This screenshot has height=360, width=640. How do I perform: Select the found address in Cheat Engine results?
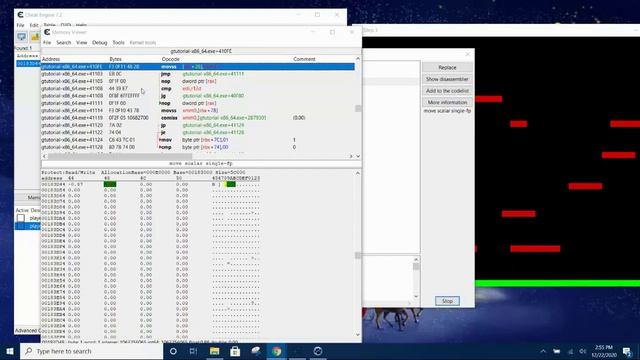[x=28, y=64]
